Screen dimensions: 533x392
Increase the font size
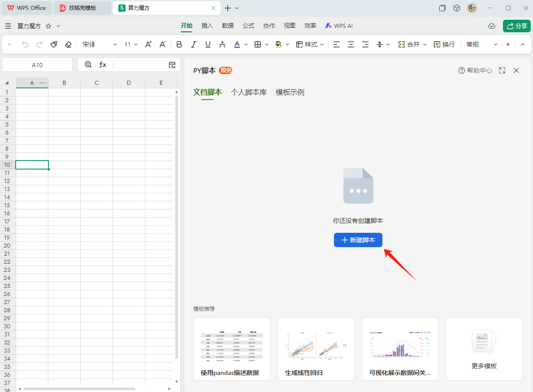148,44
